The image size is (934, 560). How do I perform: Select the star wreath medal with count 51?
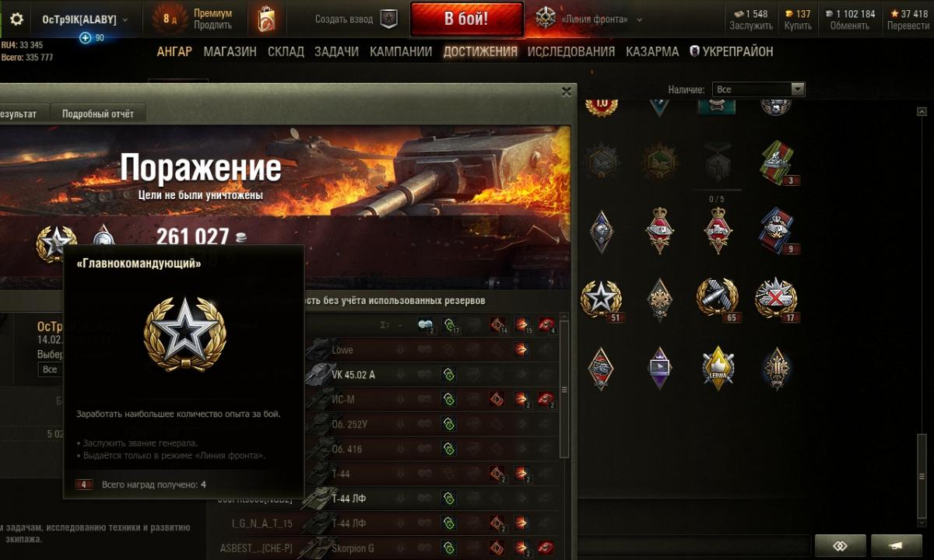(602, 299)
